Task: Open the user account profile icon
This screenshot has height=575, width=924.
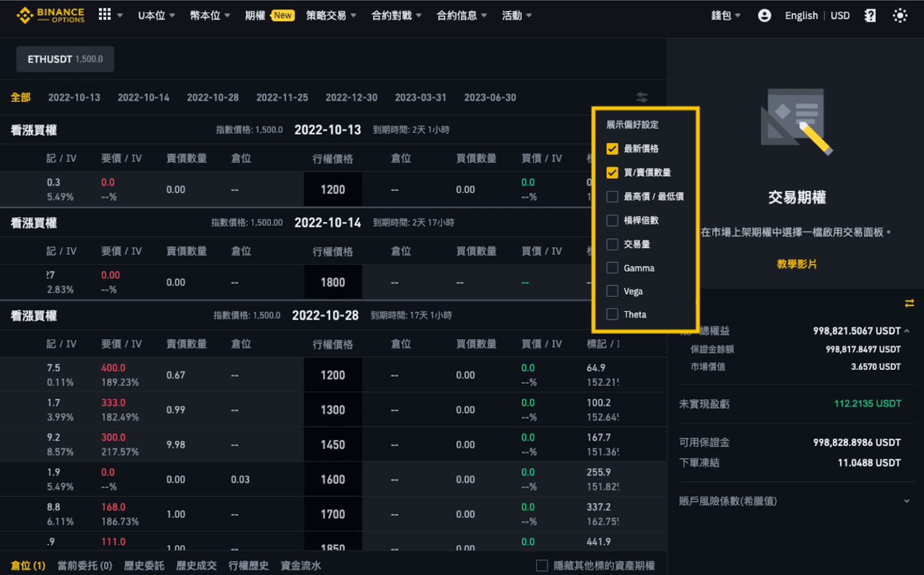Action: [x=764, y=16]
